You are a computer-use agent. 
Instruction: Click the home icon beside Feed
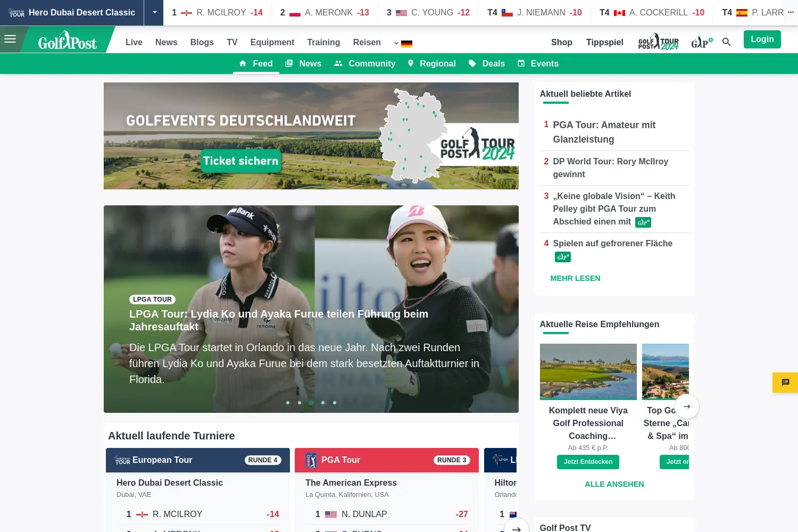(x=243, y=63)
